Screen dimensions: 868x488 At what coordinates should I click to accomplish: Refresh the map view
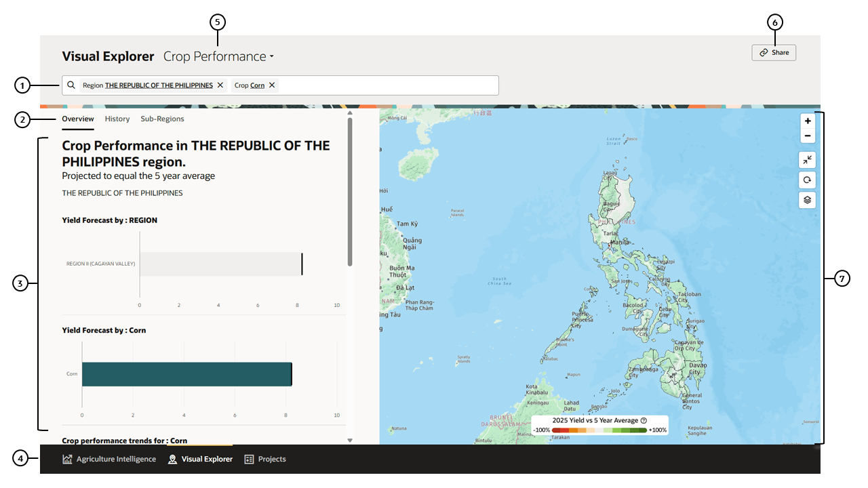click(x=807, y=180)
